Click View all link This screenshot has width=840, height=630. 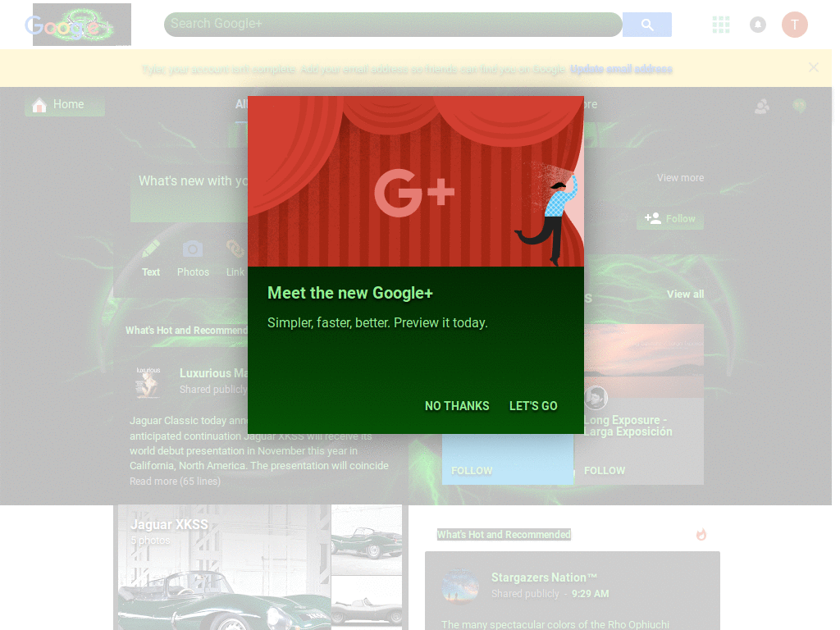click(685, 294)
